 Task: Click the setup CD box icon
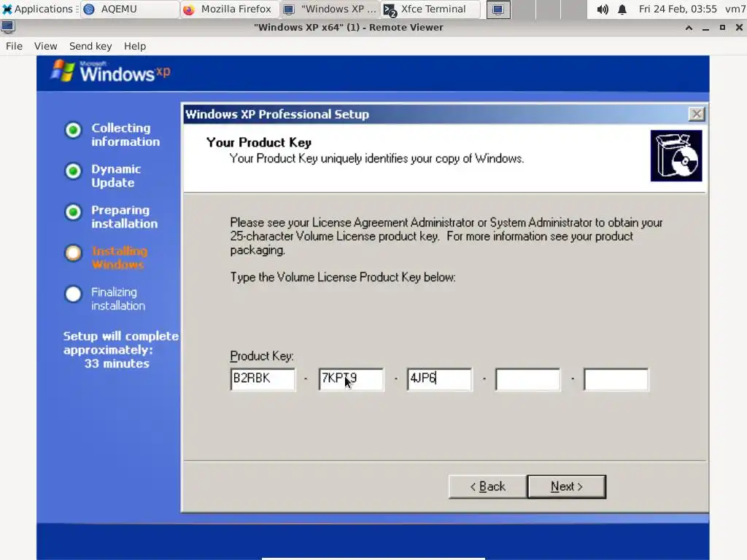click(676, 156)
